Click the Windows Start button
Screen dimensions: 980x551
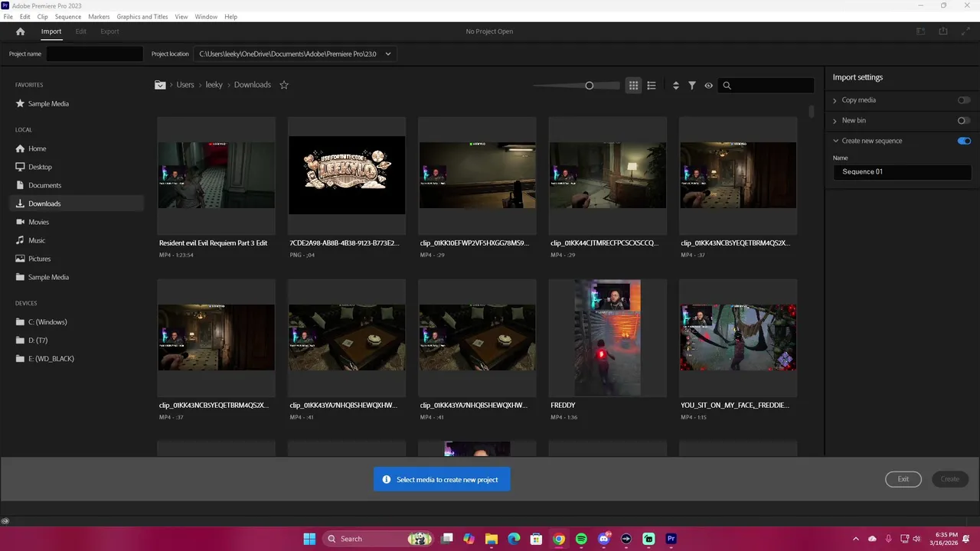(309, 539)
